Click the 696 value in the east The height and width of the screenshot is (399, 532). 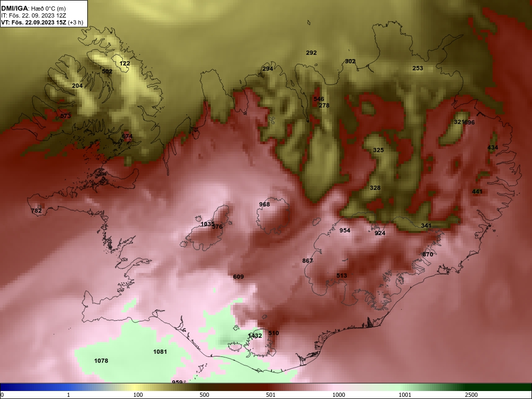(x=470, y=122)
